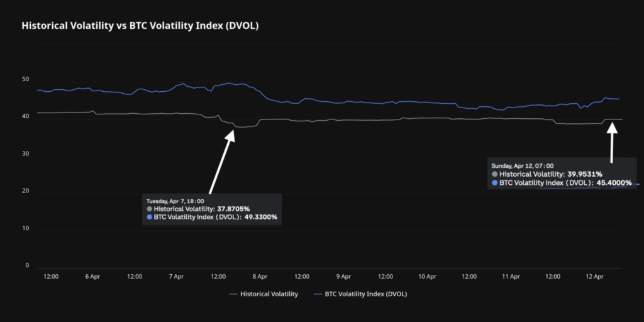Select the 6 Apr date on the axis
This screenshot has width=644, height=322.
[92, 276]
